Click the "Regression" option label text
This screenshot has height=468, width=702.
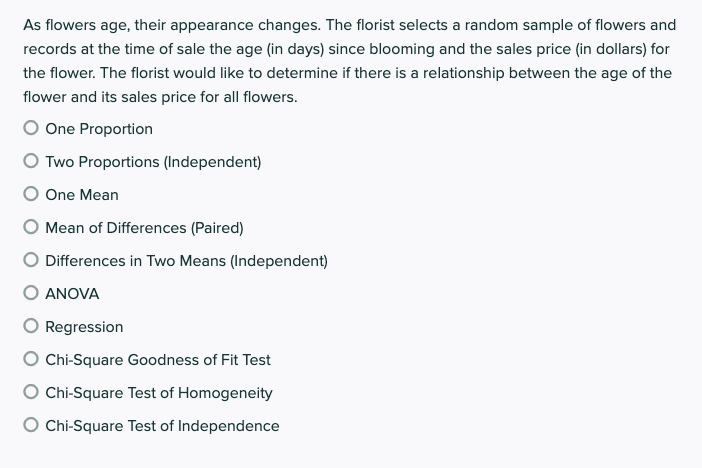[x=84, y=327]
